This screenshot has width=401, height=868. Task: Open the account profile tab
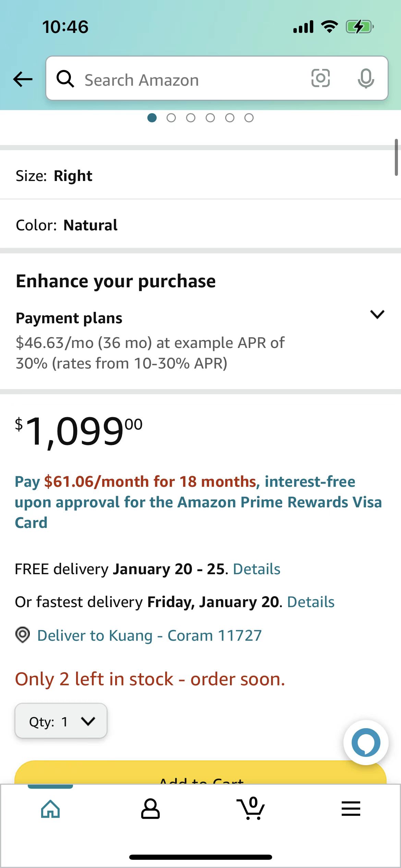150,809
